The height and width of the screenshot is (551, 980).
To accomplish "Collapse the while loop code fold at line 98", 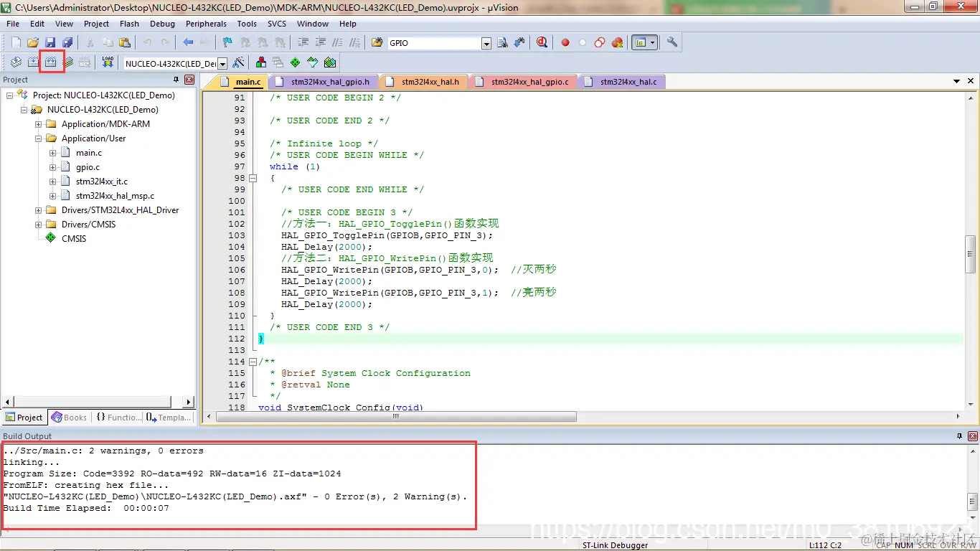I will 253,178.
